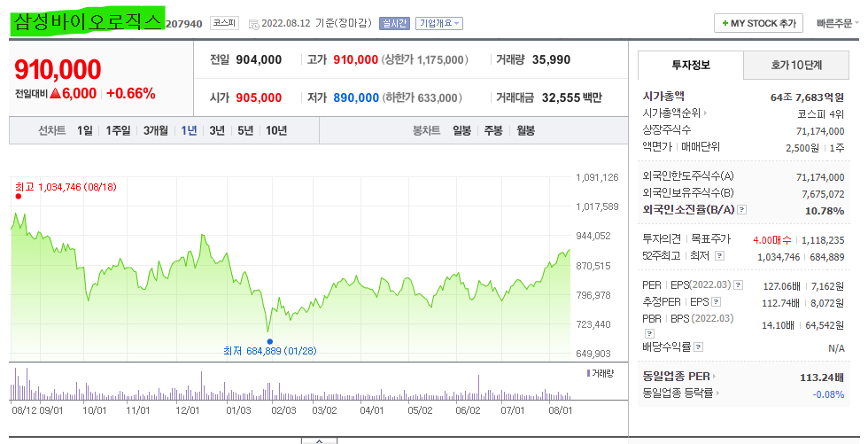This screenshot has height=444, width=868.
Task: Click the stock code 207940
Action: 184,24
